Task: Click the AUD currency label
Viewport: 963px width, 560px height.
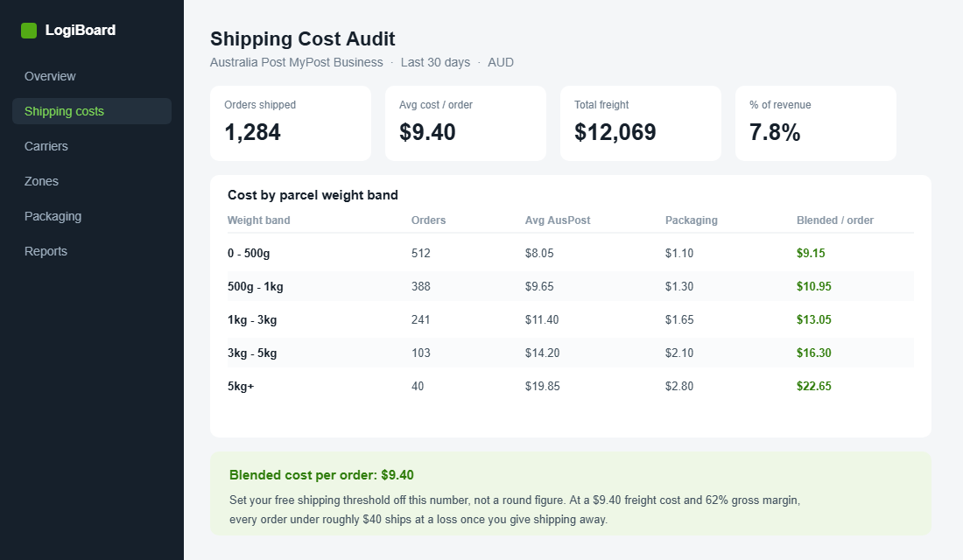Action: tap(501, 63)
